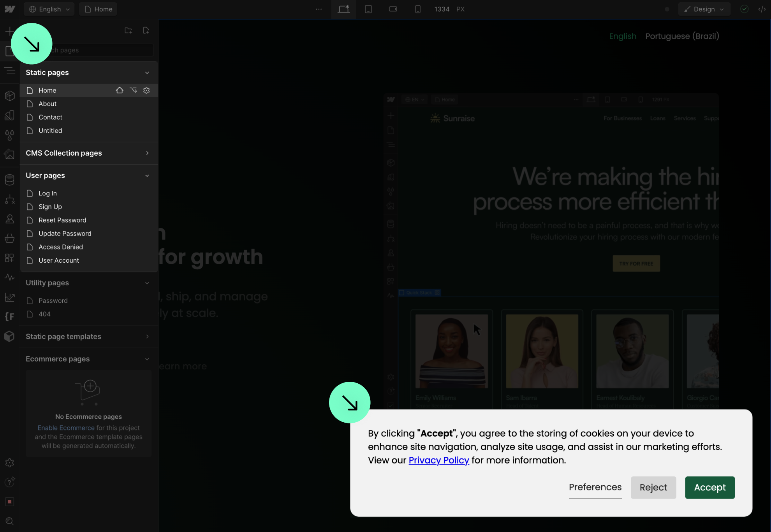Image resolution: width=771 pixels, height=532 pixels.
Task: Open site settings gear at sidebar bottom
Action: (10, 463)
